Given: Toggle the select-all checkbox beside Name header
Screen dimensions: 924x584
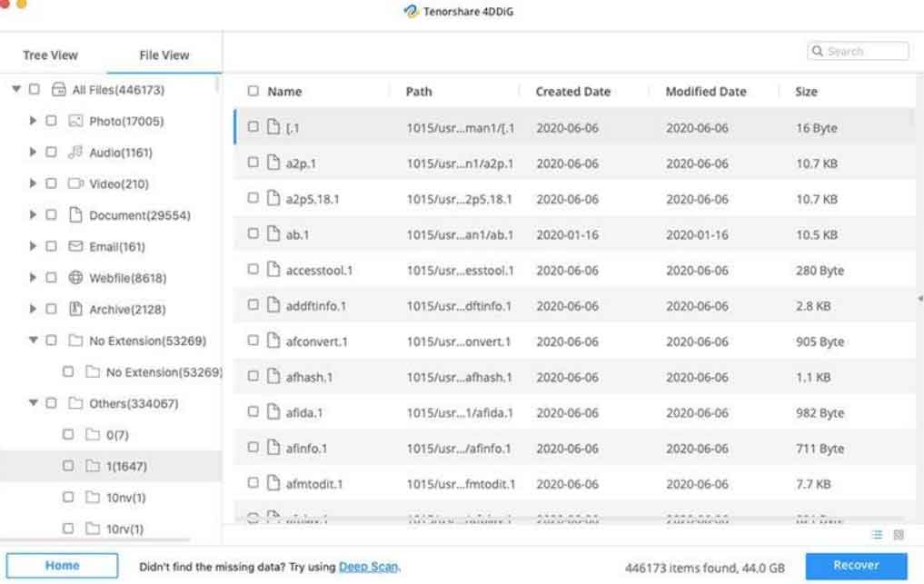Looking at the screenshot, I should tap(253, 91).
